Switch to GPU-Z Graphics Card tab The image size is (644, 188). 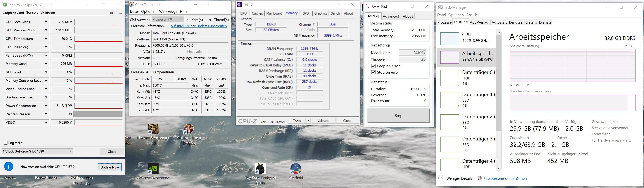[x=13, y=13]
